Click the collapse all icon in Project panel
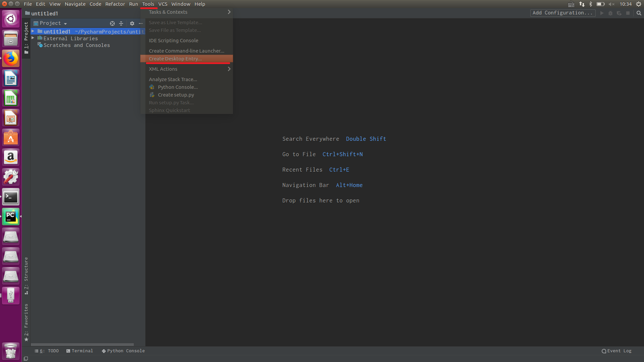 (121, 23)
